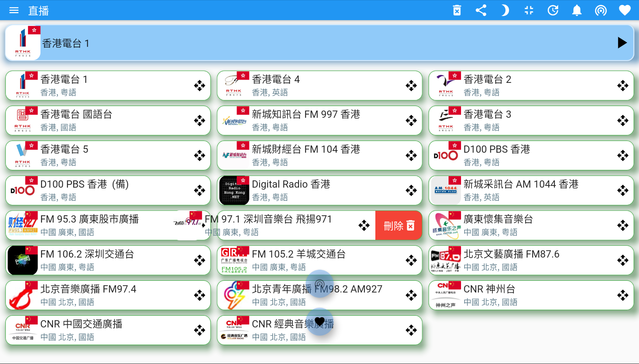
Task: Open the sleep timer clock icon
Action: (553, 10)
